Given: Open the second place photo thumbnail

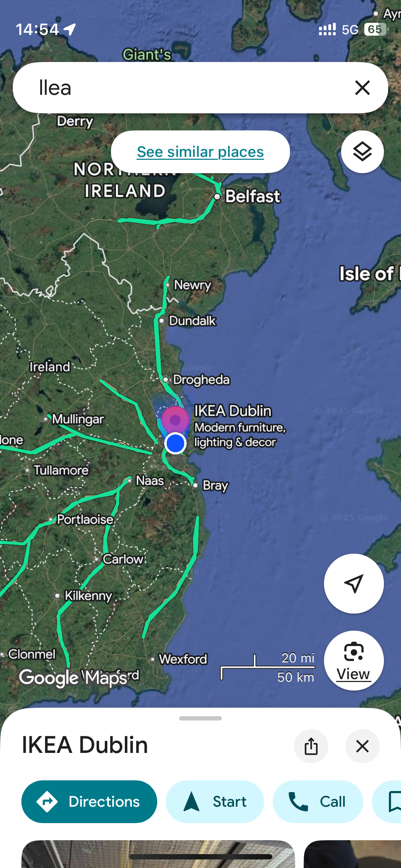Looking at the screenshot, I should pos(353,854).
